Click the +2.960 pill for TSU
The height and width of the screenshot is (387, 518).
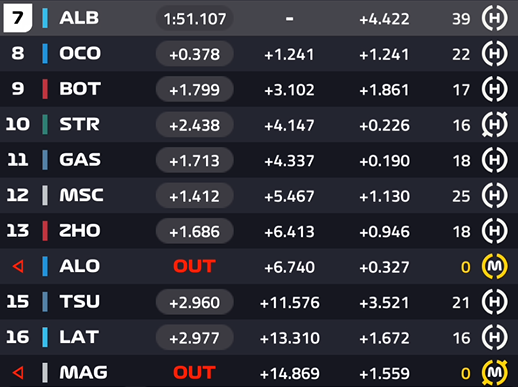click(x=195, y=302)
